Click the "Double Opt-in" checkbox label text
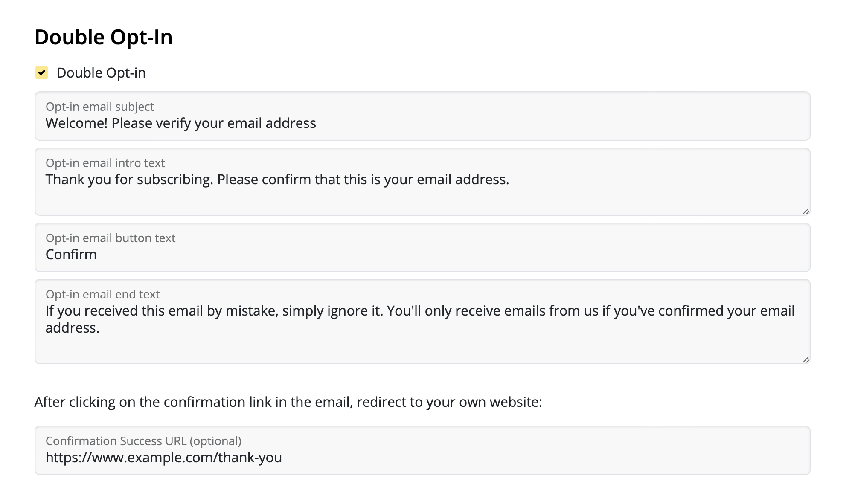855x504 pixels. (x=101, y=73)
